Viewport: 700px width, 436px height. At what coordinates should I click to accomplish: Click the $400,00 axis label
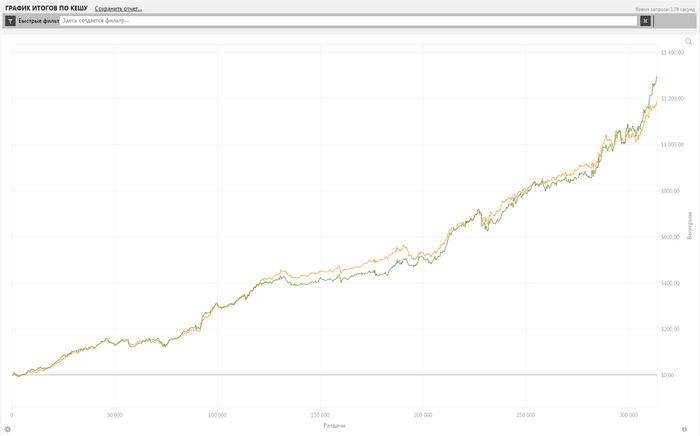click(x=671, y=283)
